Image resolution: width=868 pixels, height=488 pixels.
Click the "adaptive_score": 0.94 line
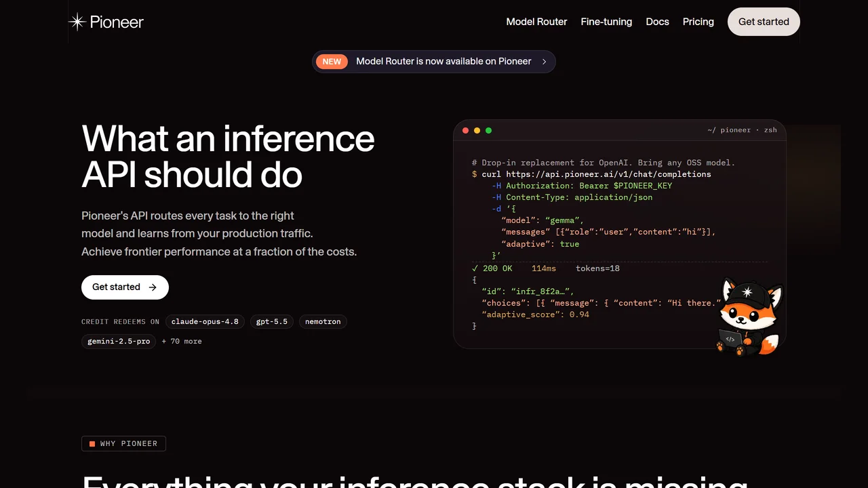click(x=536, y=314)
